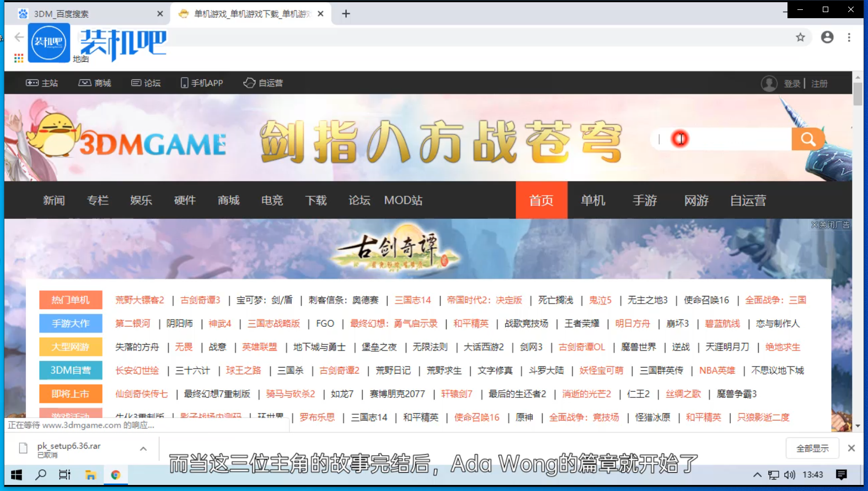Click the page vertical scrollbar thumb

(x=858, y=94)
